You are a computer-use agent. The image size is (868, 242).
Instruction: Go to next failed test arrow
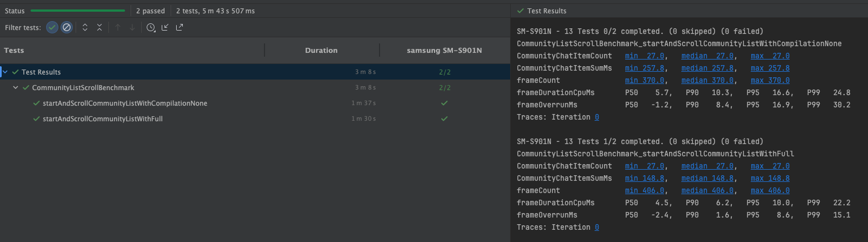point(132,27)
